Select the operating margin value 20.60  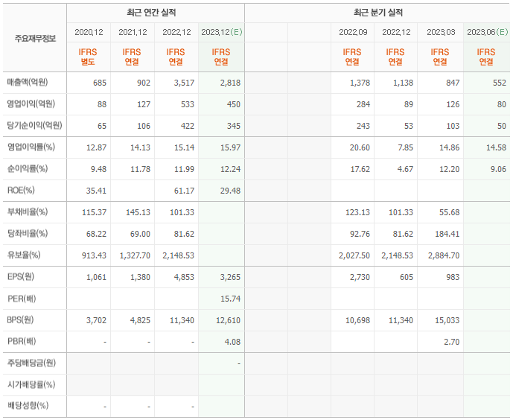[x=360, y=147]
